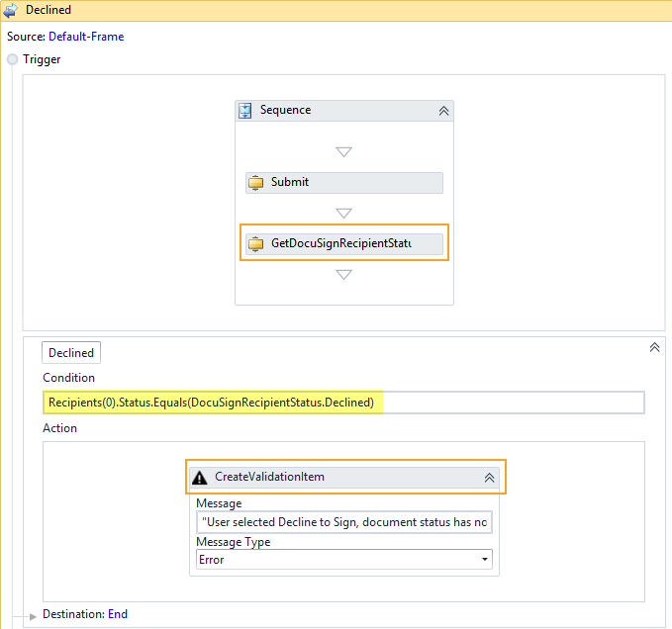Click the triangle between Submit and GetDocuSignRecipientStatus
672x629 pixels.
coord(343,213)
